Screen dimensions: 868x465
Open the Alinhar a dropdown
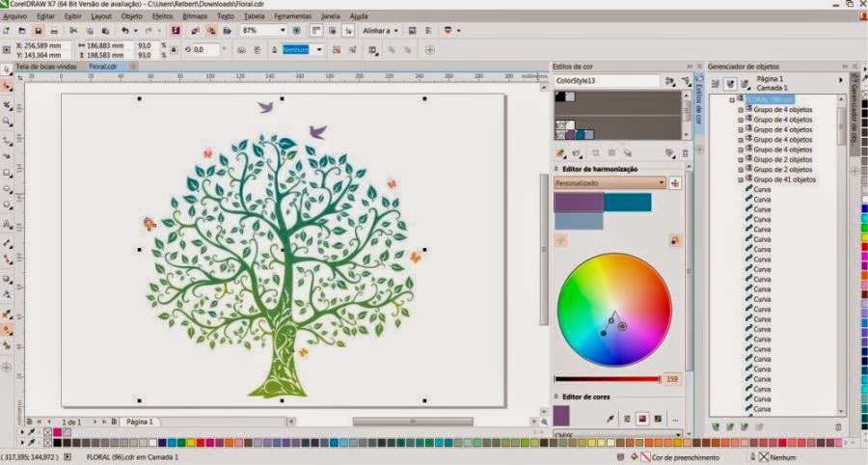pos(396,31)
